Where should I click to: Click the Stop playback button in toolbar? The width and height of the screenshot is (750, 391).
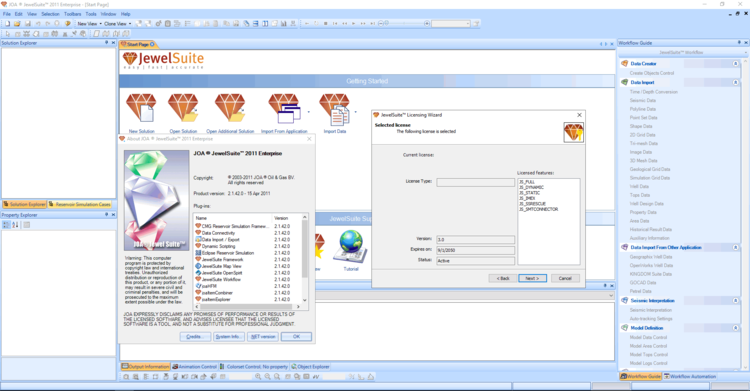pyautogui.click(x=326, y=23)
